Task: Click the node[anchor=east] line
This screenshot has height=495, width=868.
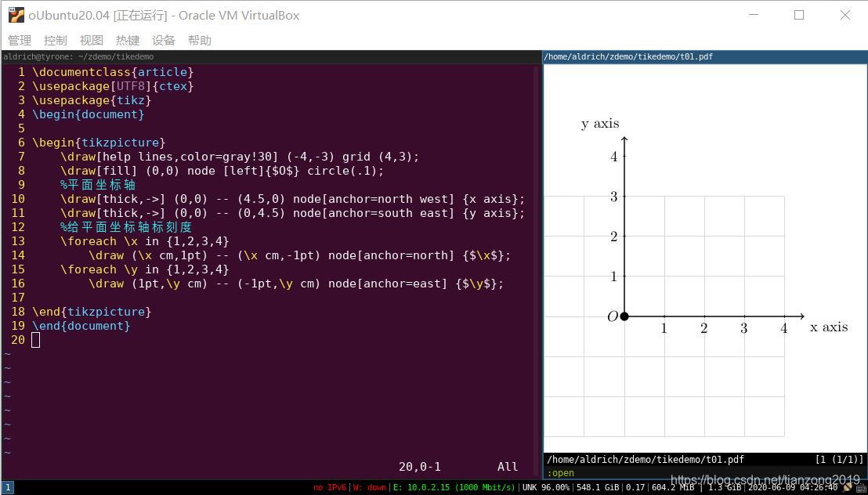Action: [x=296, y=284]
